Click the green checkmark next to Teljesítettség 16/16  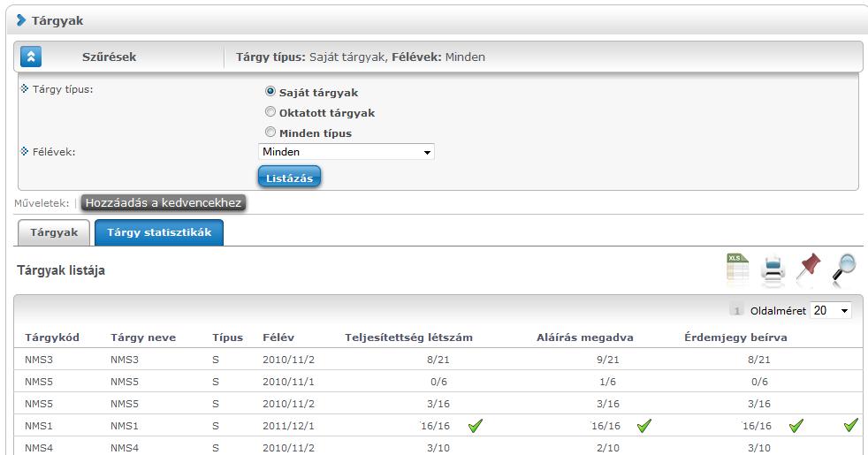[476, 425]
